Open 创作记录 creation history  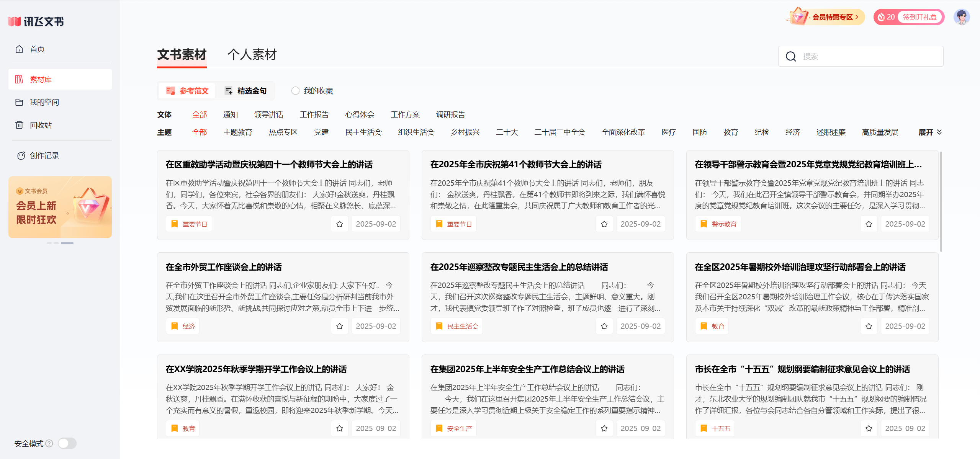tap(44, 155)
